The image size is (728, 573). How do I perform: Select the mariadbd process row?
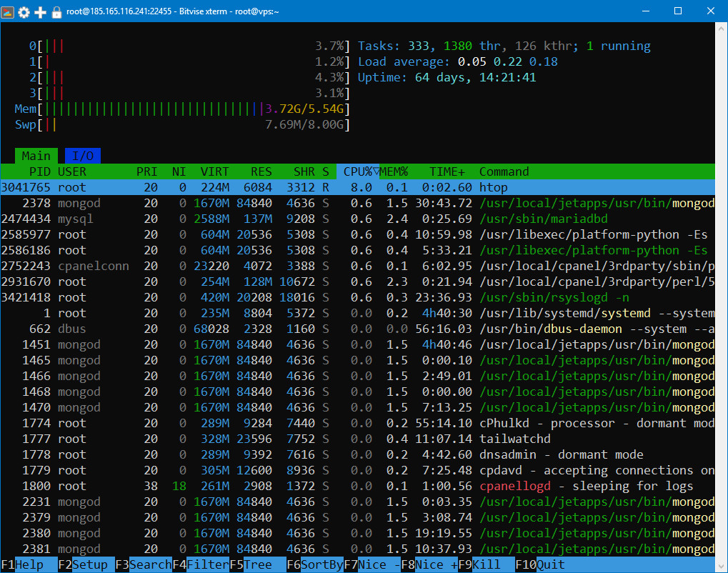coord(357,219)
